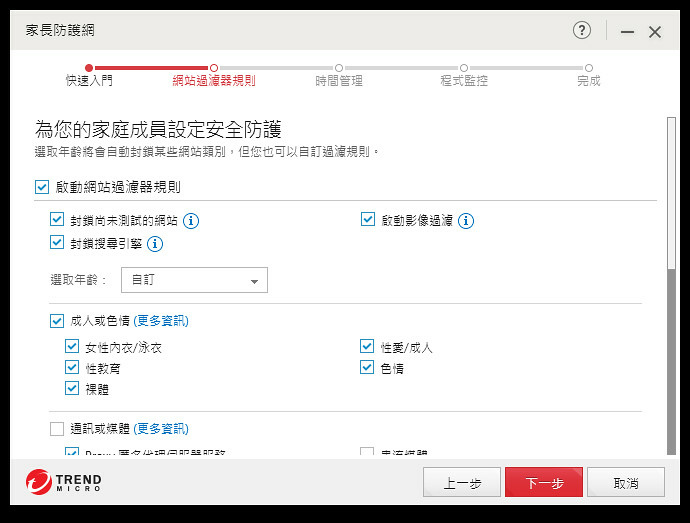Show info for 封鎖搜尋引擎

click(154, 243)
